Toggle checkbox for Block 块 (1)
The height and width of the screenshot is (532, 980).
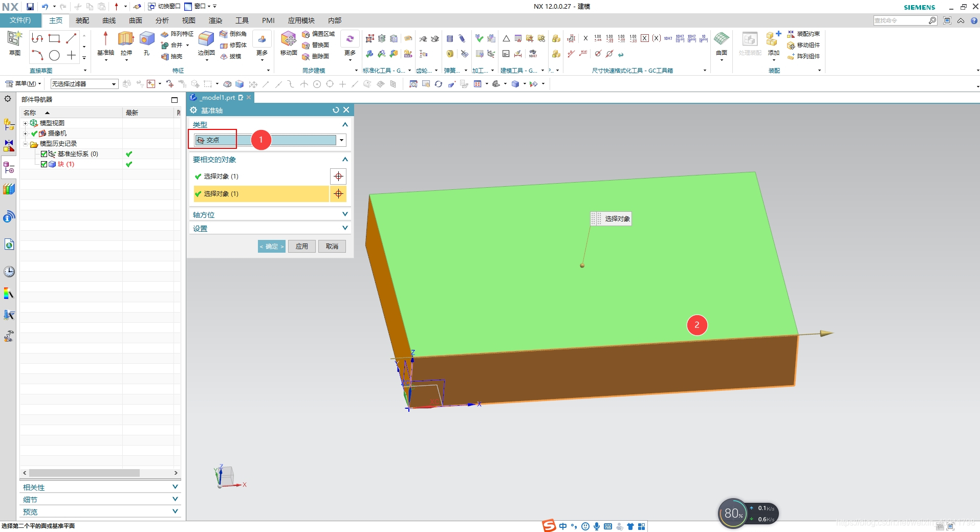(x=44, y=164)
